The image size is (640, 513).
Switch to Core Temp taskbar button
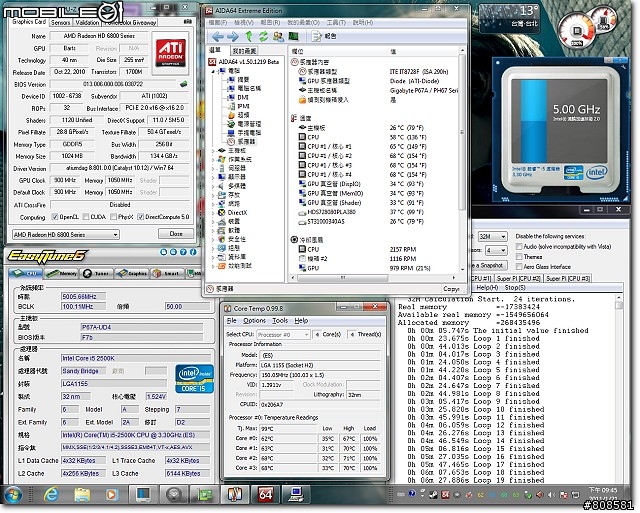coord(235,495)
